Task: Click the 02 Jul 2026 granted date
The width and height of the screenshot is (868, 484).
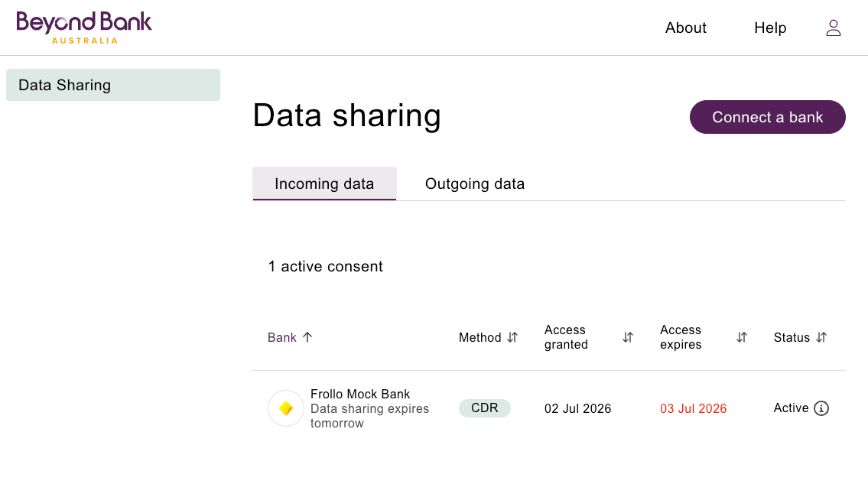Action: [577, 409]
